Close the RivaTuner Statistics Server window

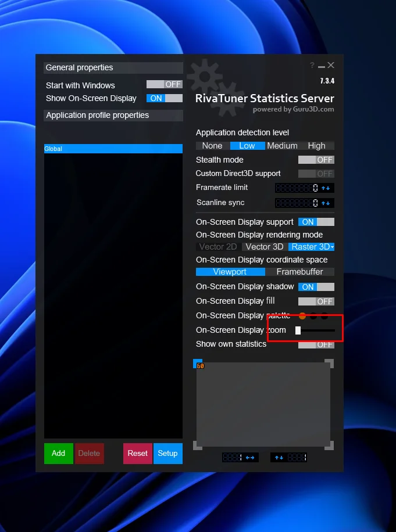click(331, 65)
